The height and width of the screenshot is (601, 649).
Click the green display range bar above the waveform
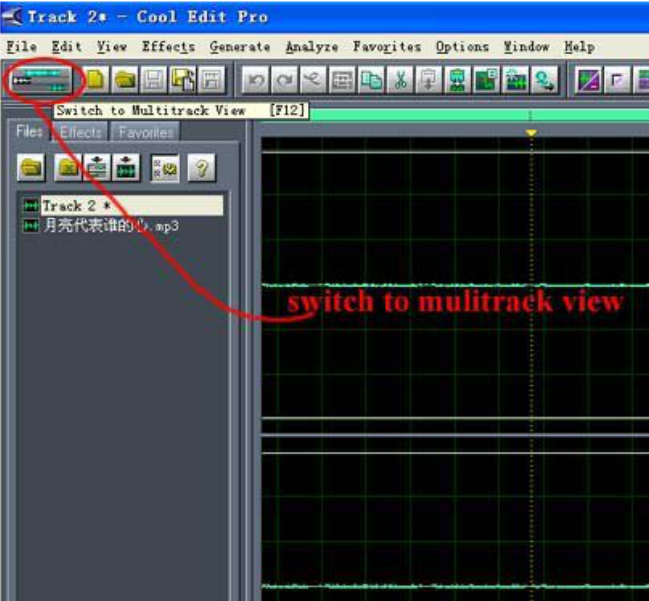[x=479, y=115]
